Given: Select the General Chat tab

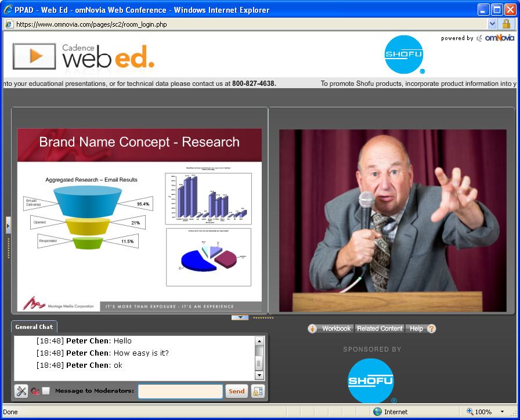Looking at the screenshot, I should pos(34,327).
